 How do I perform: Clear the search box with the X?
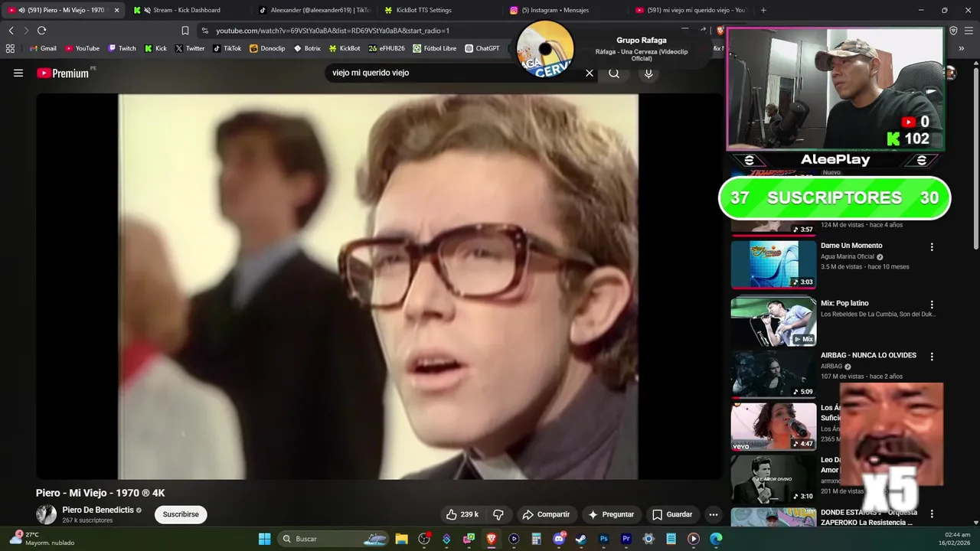coord(590,73)
